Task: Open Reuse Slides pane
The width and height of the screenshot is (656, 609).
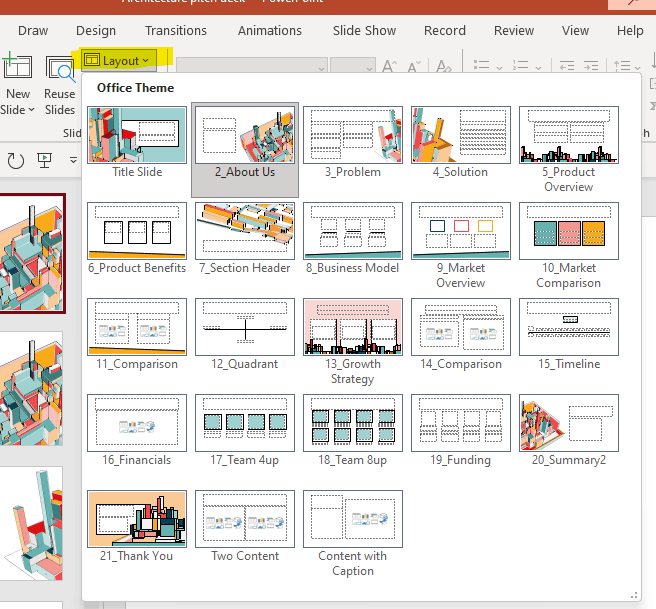Action: 60,86
